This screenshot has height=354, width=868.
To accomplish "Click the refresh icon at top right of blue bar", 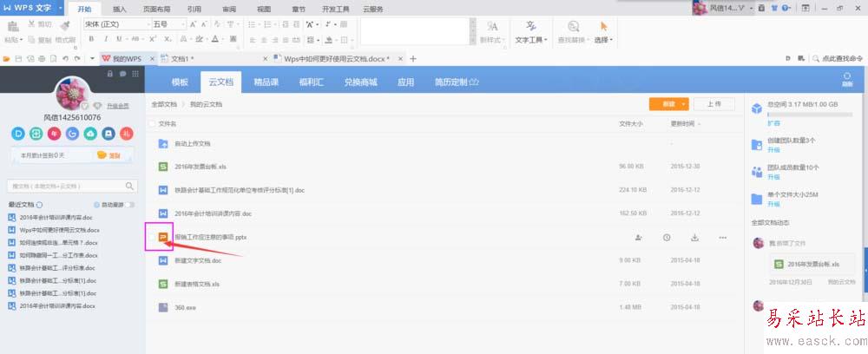I will (x=847, y=79).
